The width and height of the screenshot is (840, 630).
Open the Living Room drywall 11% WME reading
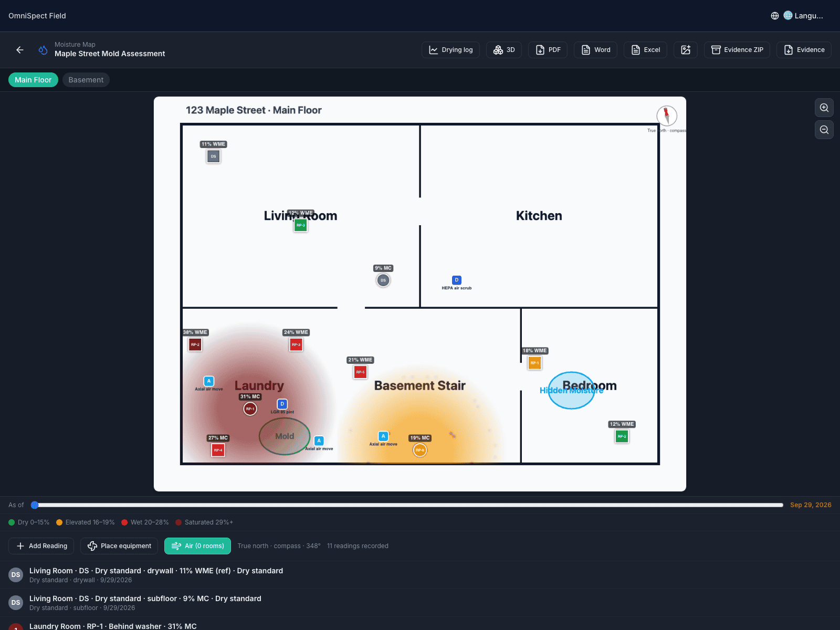[x=420, y=575]
